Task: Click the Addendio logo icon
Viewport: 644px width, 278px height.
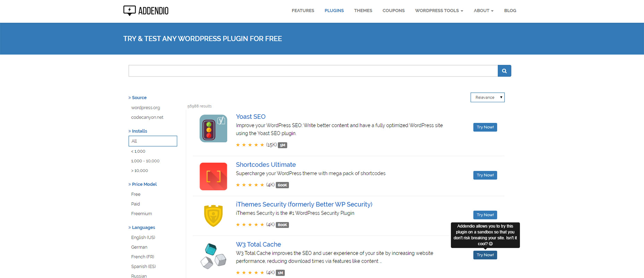Action: 129,10
